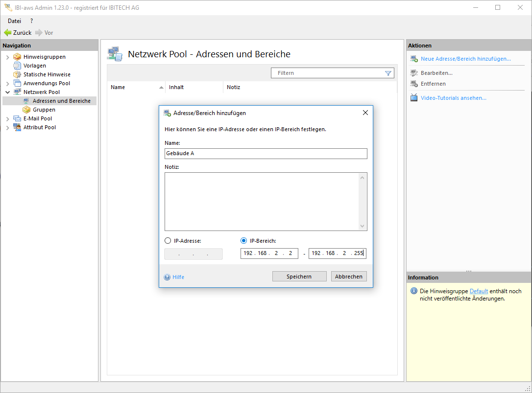Screen dimensions: 532x393
Task: Open the ? help menu
Action: click(x=32, y=21)
